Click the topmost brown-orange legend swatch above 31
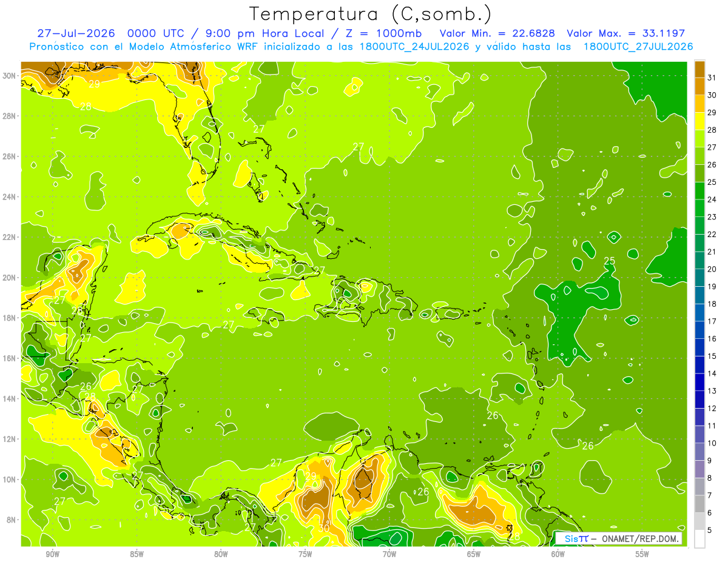 click(699, 68)
